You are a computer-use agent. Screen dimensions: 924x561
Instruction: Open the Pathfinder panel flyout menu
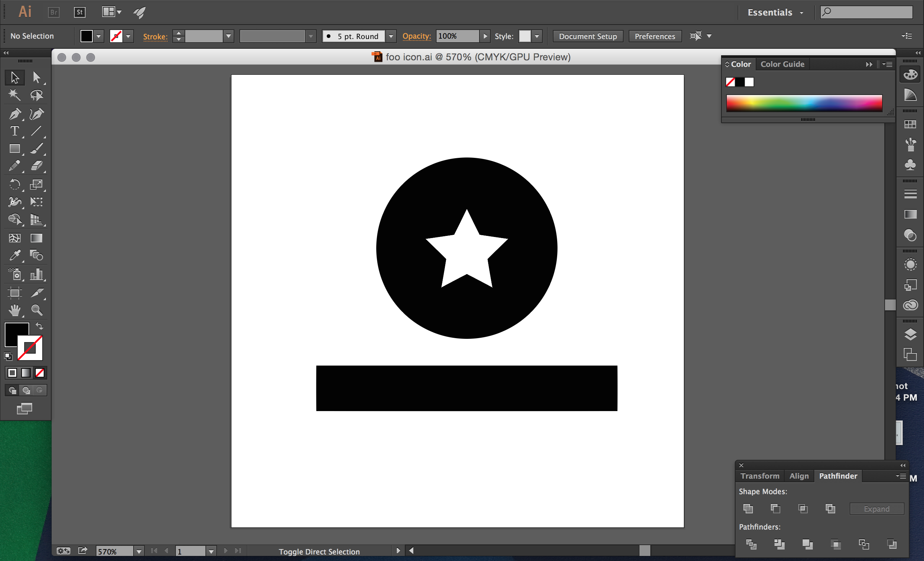tap(901, 476)
